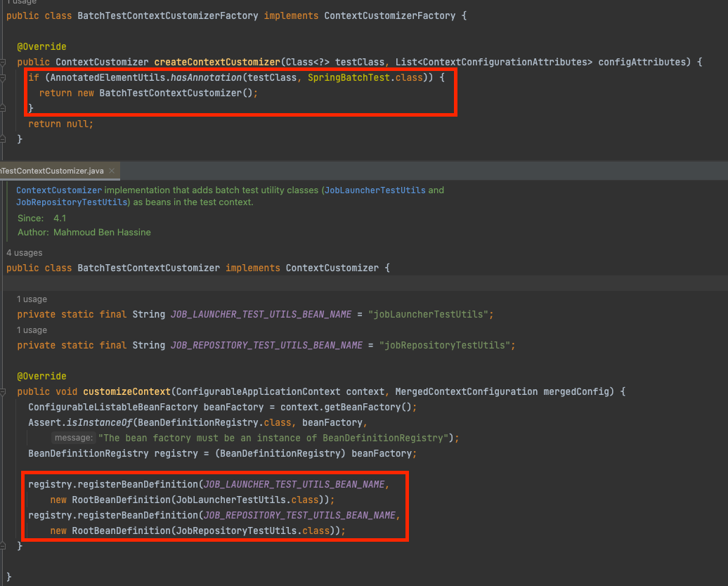Click the "The bean factory must be" string literal
The image size is (728, 586).
coord(273,438)
